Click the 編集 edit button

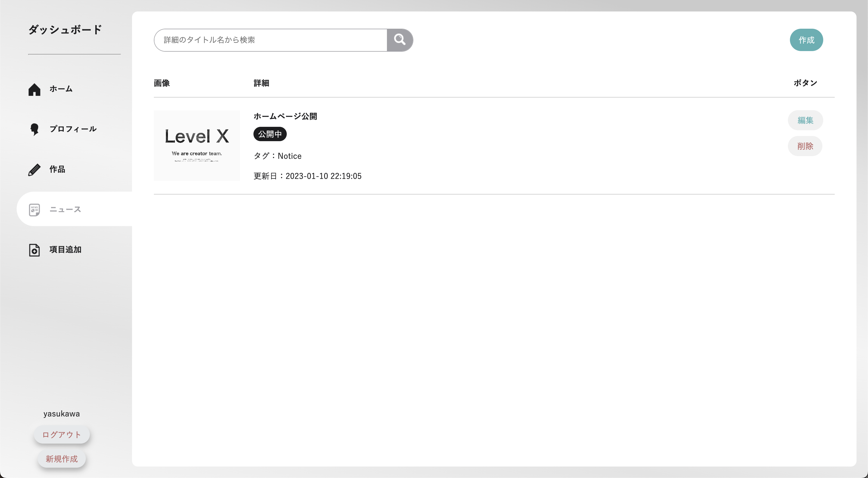[805, 120]
